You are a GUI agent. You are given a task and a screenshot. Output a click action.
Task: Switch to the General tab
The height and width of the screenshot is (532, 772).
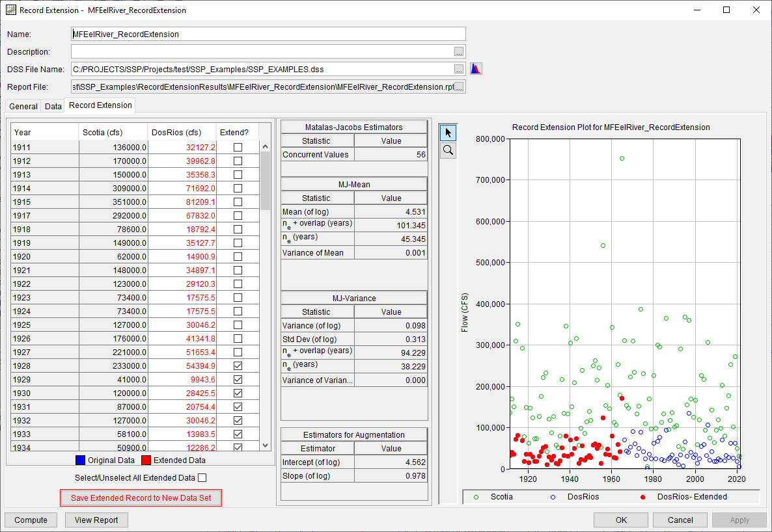pyautogui.click(x=23, y=106)
